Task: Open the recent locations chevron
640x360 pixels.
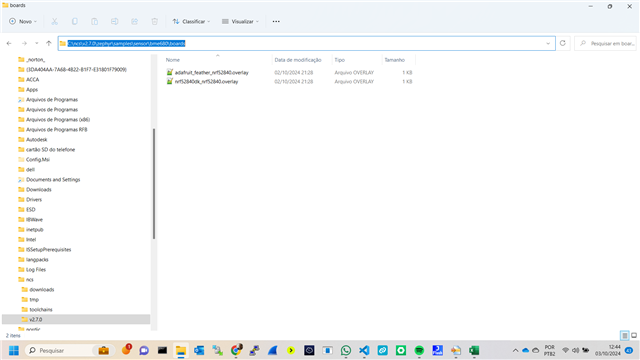Action: pos(37,43)
